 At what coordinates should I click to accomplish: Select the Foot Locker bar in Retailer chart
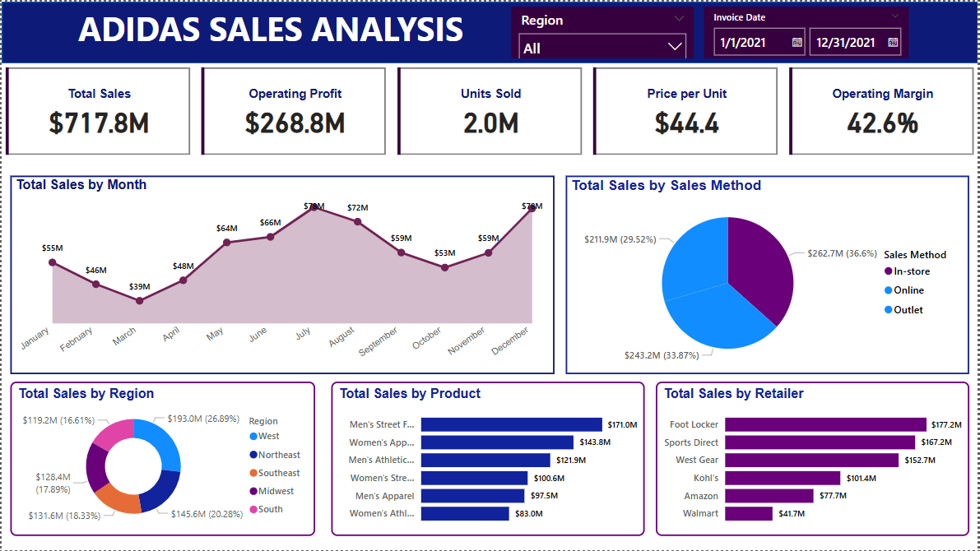(824, 424)
